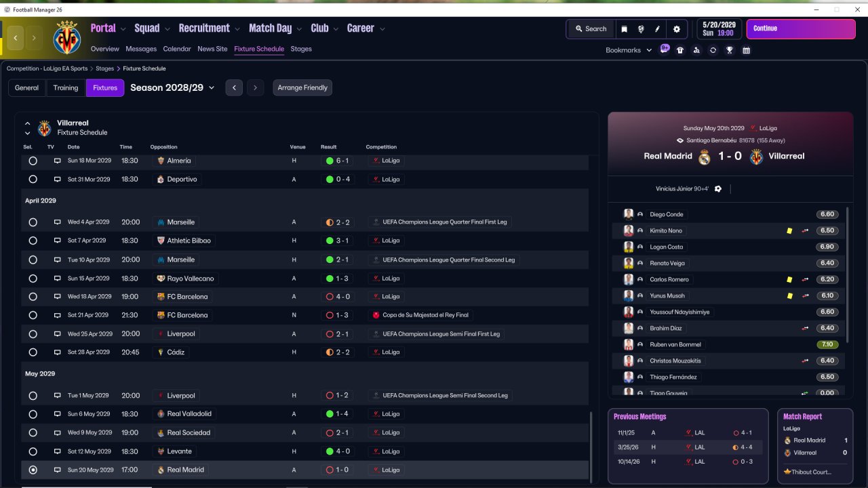Click Ruben van Bommel's 7.10 rating badge
Screen dimensions: 868x488
(827, 344)
